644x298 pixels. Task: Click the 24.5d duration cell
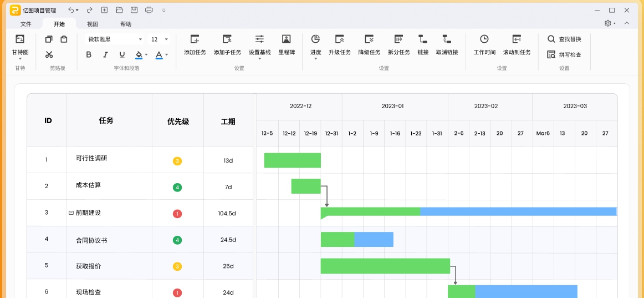(228, 240)
